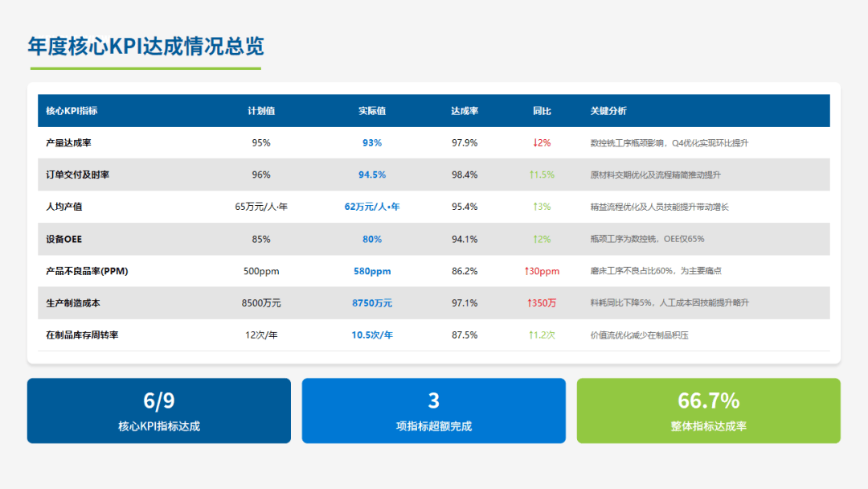Select the 同比 column header
This screenshot has width=868, height=489.
click(542, 111)
